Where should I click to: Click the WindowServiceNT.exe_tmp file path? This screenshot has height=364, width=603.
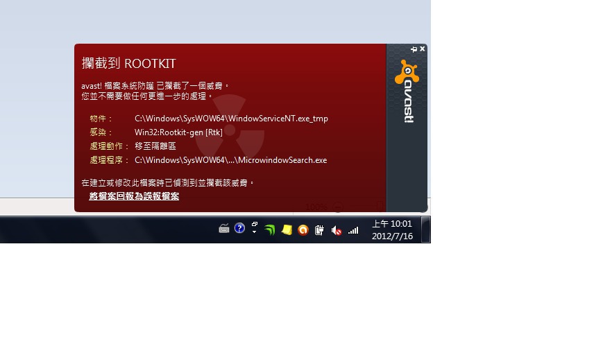click(231, 119)
